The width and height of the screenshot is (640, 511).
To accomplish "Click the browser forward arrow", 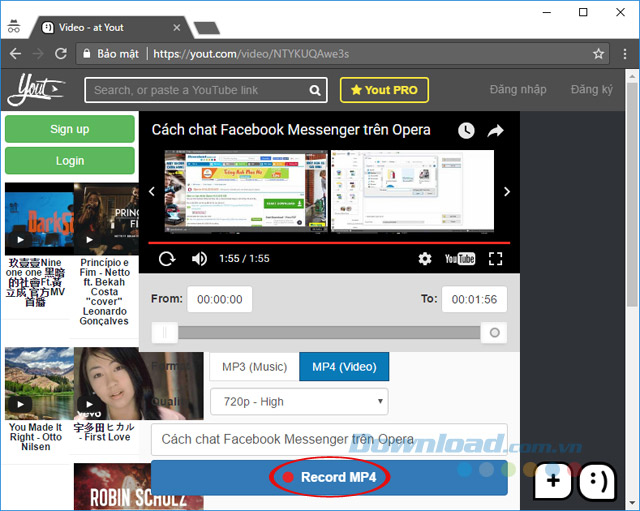I will click(38, 53).
